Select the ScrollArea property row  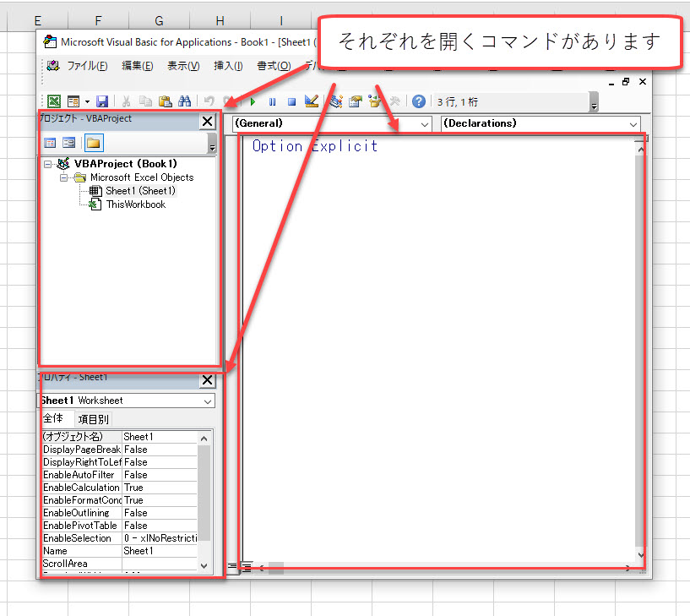click(119, 564)
